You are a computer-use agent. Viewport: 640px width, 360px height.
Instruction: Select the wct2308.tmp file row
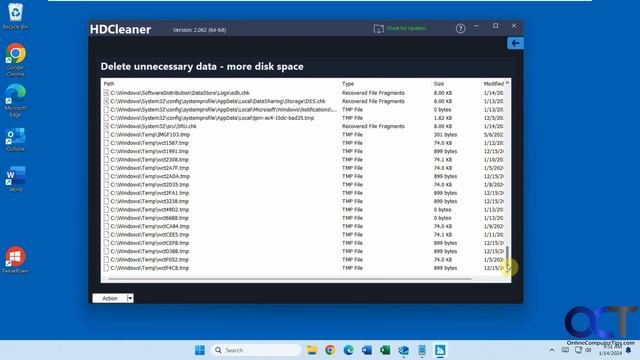coord(304,160)
